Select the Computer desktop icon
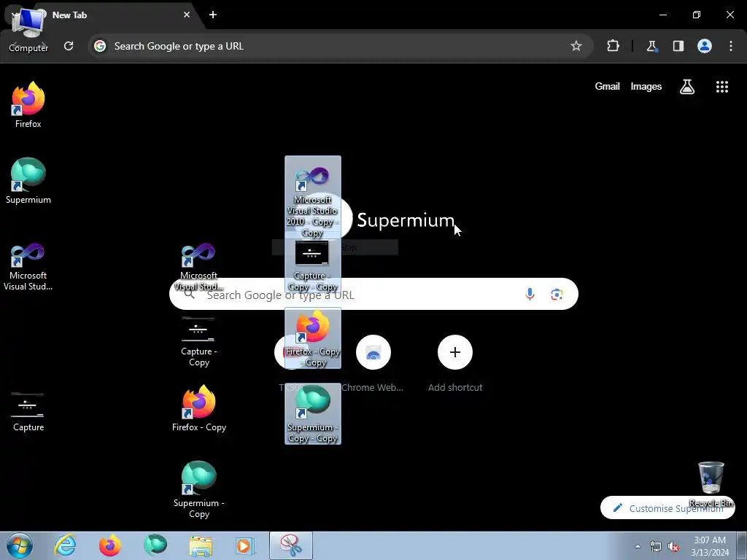Viewport: 747px width, 560px height. coord(28,29)
